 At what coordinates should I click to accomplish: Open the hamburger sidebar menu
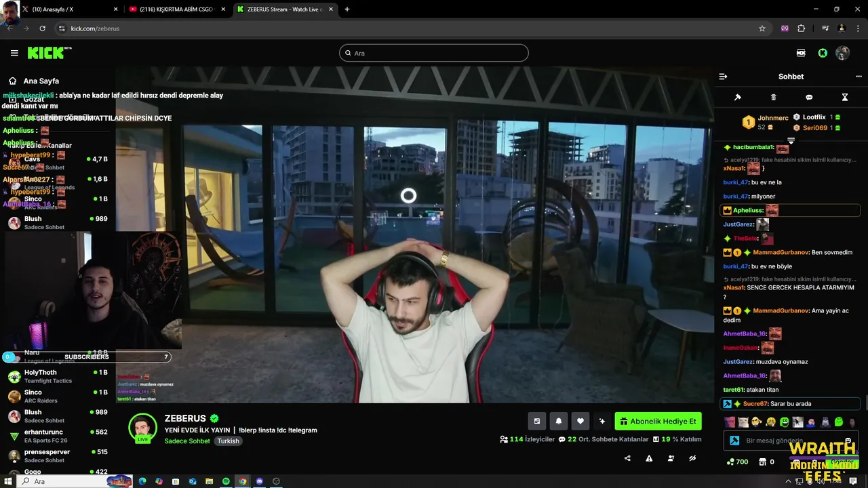(x=14, y=53)
